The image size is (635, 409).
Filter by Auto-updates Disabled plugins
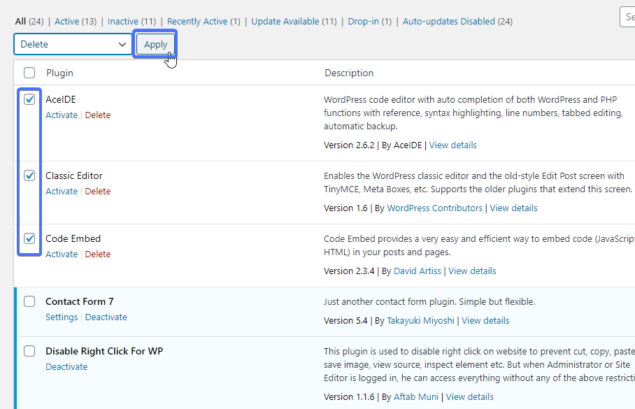pyautogui.click(x=449, y=21)
